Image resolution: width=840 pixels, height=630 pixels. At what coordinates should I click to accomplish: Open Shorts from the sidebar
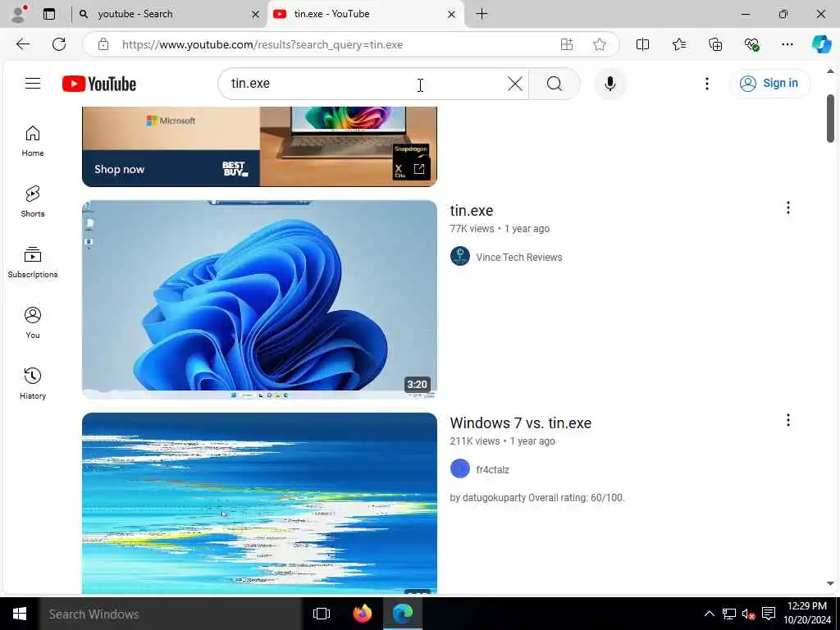point(33,202)
